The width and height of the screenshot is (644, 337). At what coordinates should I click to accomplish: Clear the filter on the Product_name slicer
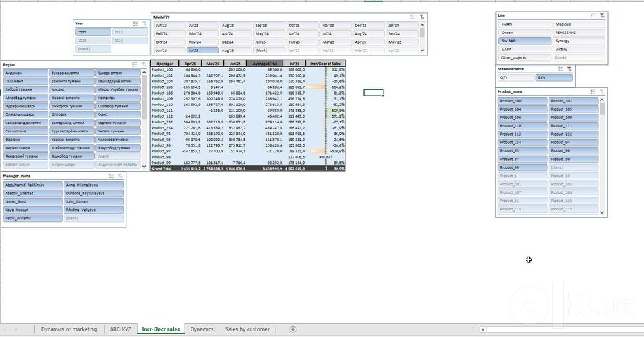[601, 92]
